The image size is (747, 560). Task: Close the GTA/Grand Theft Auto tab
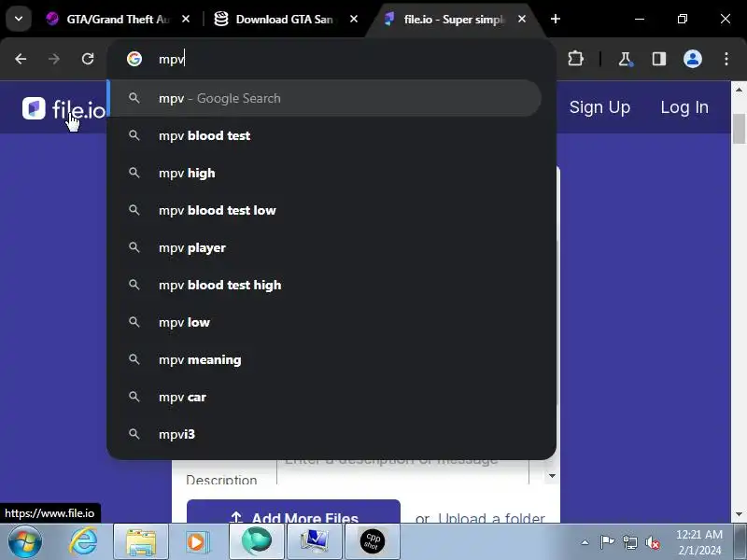coord(186,19)
